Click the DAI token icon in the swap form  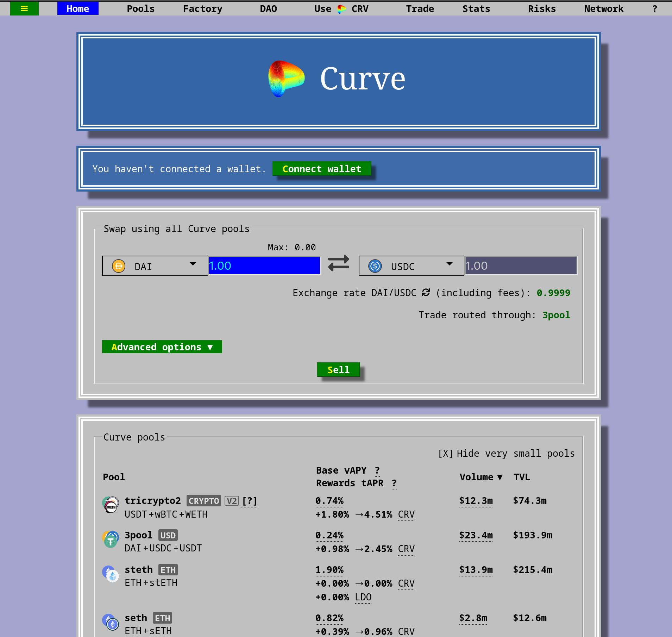coord(119,266)
